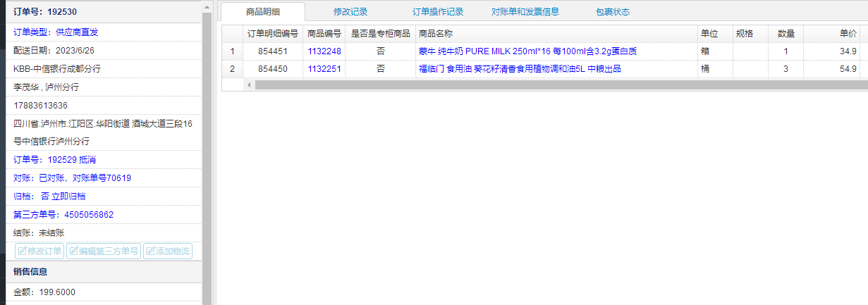The height and width of the screenshot is (305, 868).
Task: Click the unit cell 箱
Action: click(x=715, y=51)
